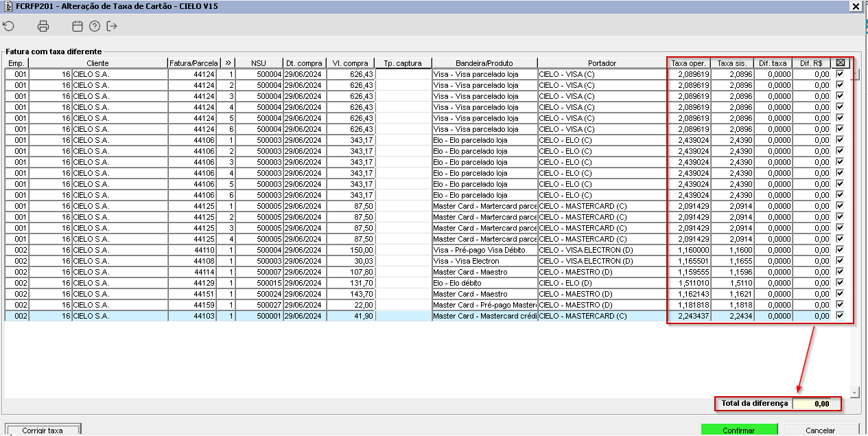Click the purchase value 150,00
This screenshot has width=868, height=436.
click(350, 250)
